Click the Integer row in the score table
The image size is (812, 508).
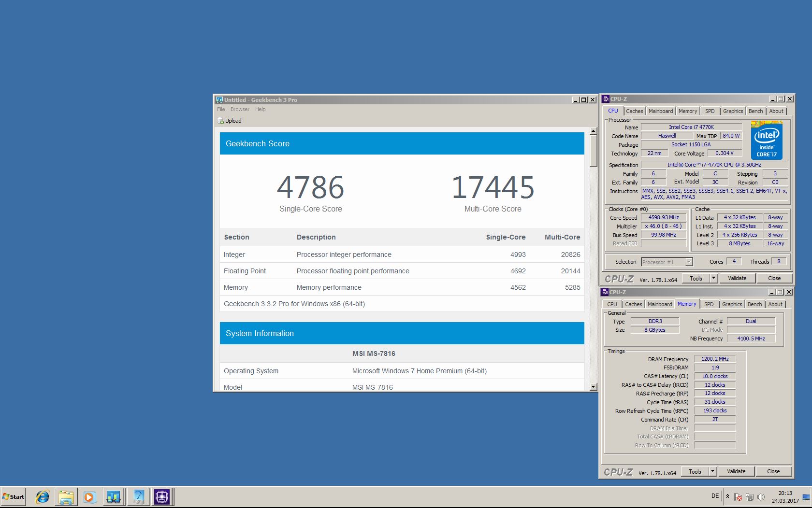[x=402, y=254]
